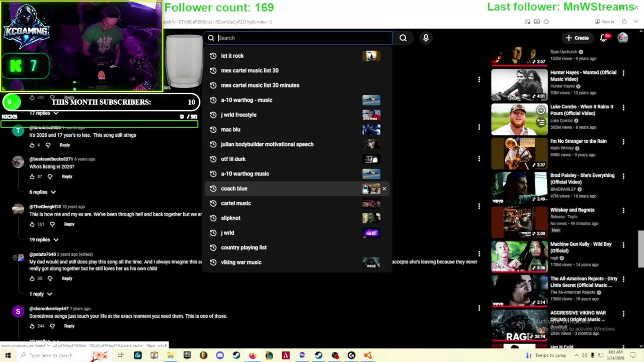Click the Create button

[577, 38]
